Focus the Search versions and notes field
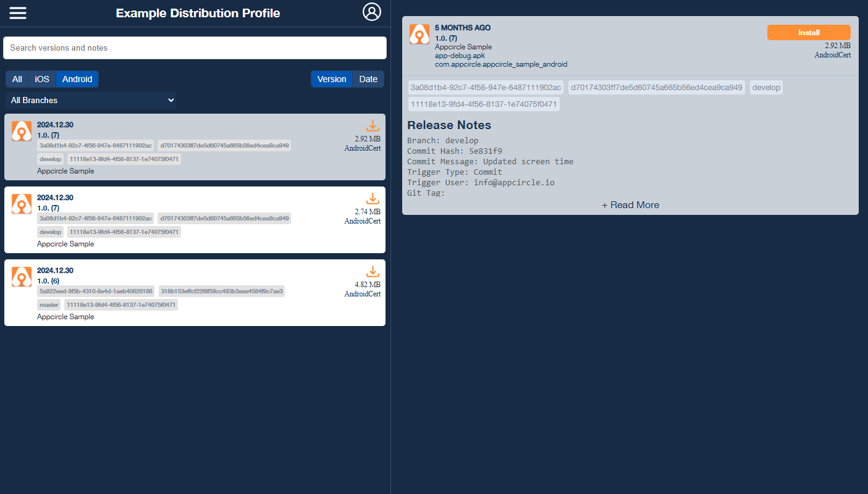Viewport: 868px width, 494px height. pos(195,48)
